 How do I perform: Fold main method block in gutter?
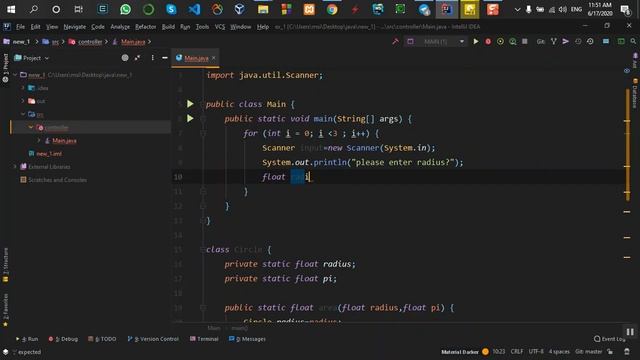click(x=203, y=118)
